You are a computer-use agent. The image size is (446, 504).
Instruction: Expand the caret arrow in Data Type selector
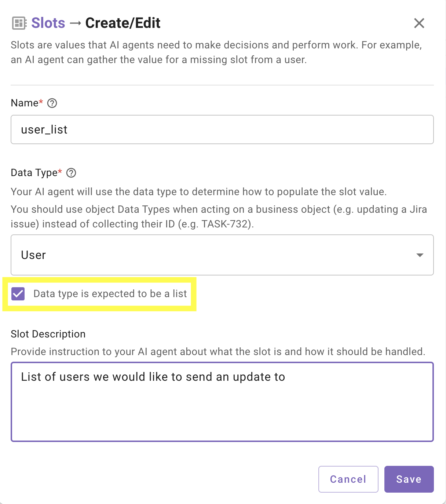420,255
